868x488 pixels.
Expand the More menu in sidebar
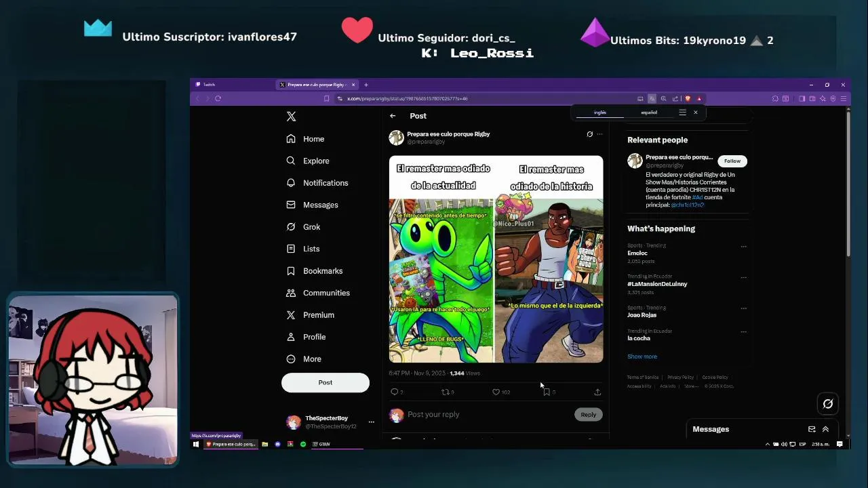[x=303, y=359]
